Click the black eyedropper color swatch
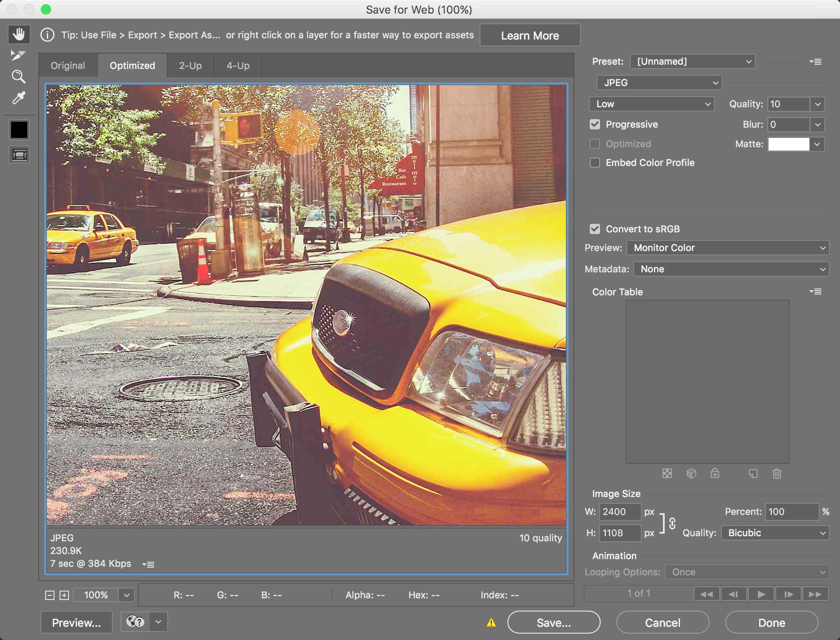Screen dimensions: 840x640 (x=19, y=130)
